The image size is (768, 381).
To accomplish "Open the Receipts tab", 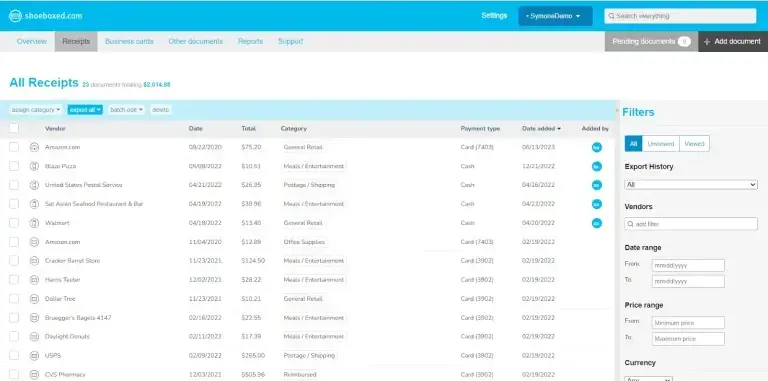I will pos(76,42).
